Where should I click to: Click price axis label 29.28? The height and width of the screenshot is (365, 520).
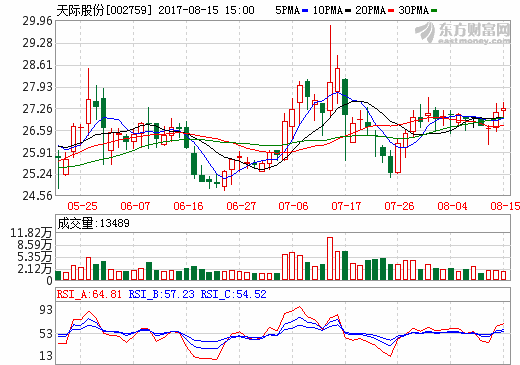38,43
